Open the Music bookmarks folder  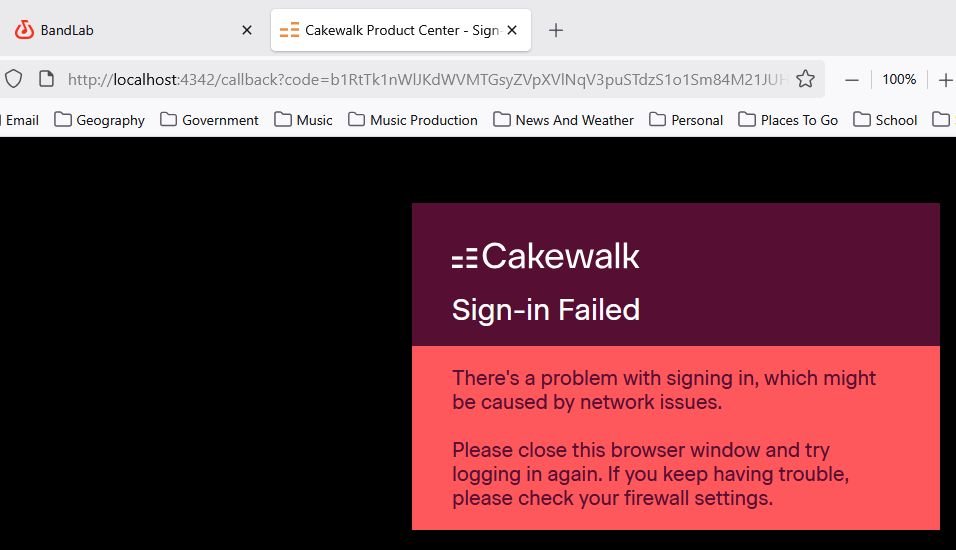point(303,120)
